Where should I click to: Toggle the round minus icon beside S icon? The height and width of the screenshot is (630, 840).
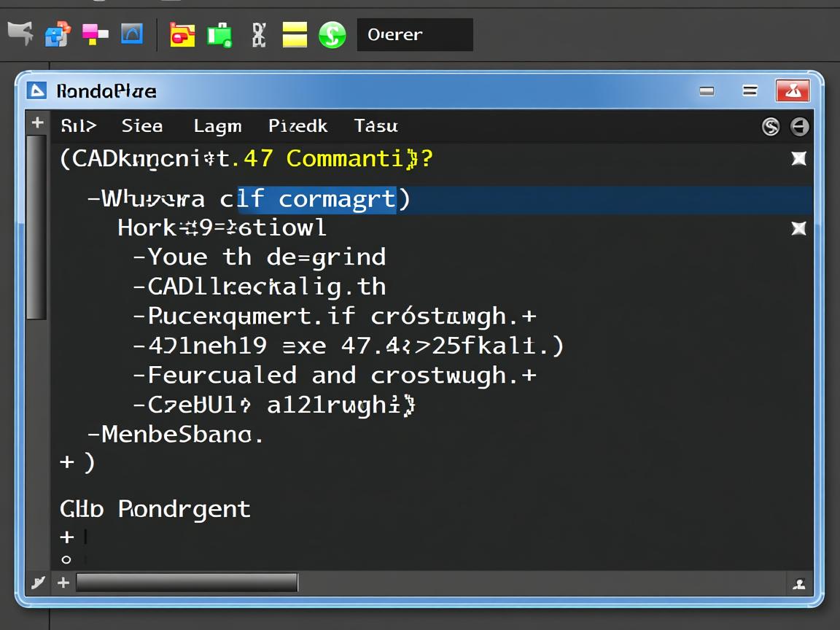click(800, 127)
